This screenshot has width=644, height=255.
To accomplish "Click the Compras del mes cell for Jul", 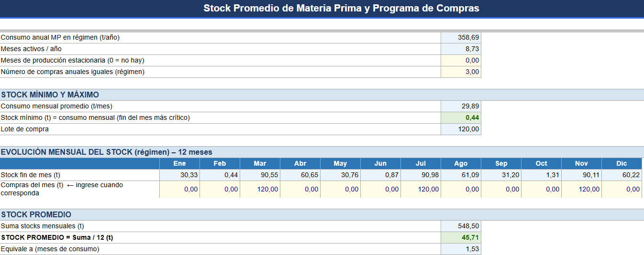I will [x=421, y=190].
